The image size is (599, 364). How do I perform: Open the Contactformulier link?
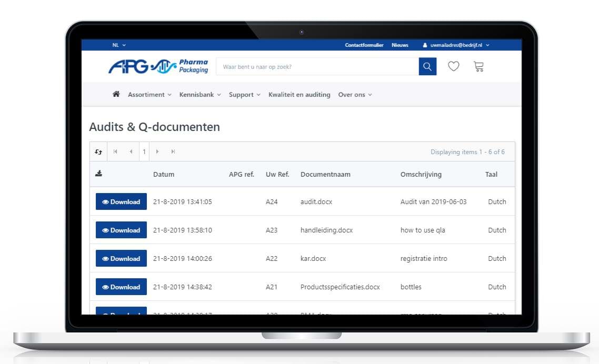click(x=364, y=45)
